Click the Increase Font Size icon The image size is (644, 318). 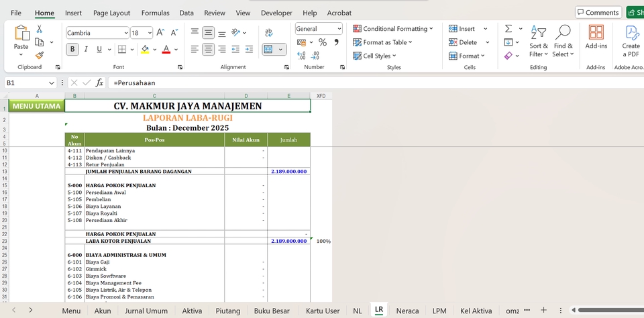point(160,32)
